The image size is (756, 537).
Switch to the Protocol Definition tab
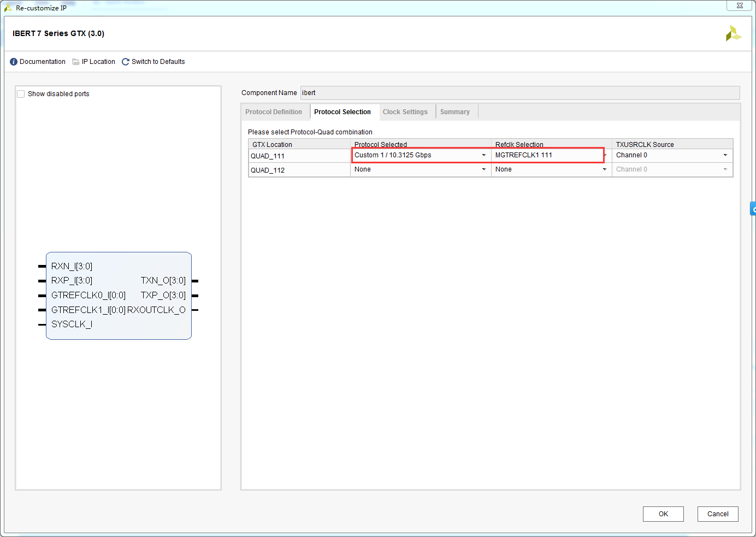tap(274, 112)
